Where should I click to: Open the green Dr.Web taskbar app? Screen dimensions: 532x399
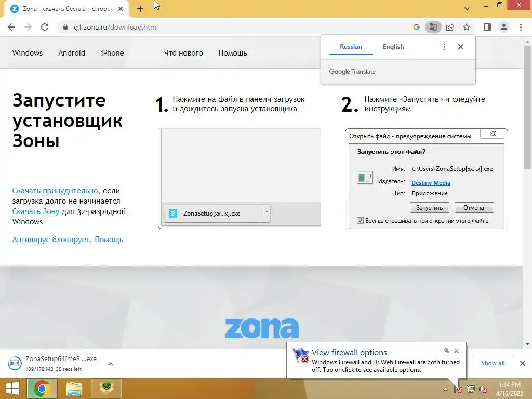tap(107, 389)
